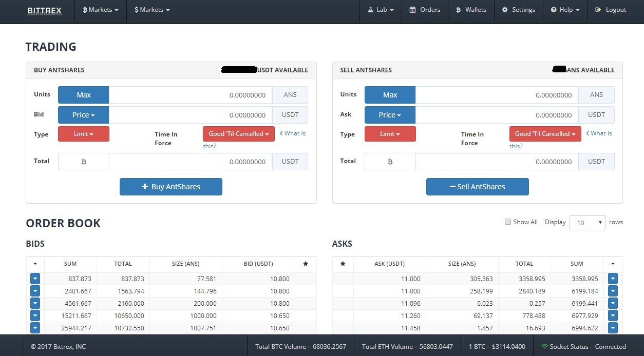Click the 1 BTC = $3114.0400 status entry
Screen dimensions: 644x356
(x=497, y=346)
